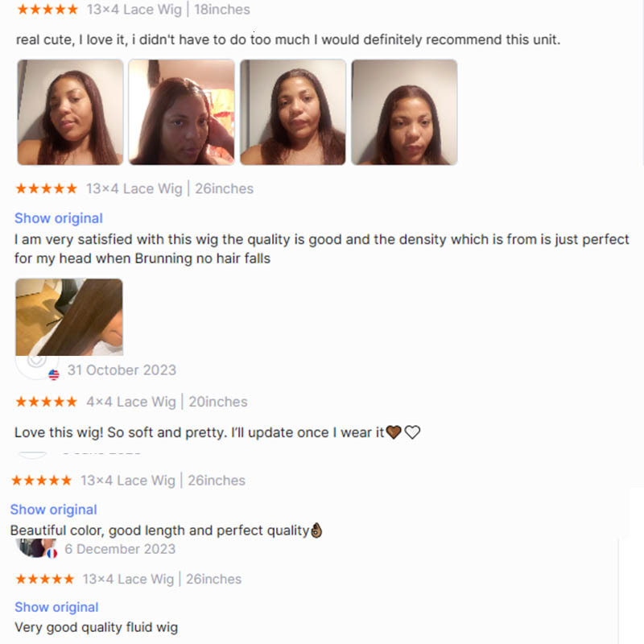The image size is (644, 644).
Task: Click 13×4 Lace Wig 18inches variant text
Action: coord(168,9)
